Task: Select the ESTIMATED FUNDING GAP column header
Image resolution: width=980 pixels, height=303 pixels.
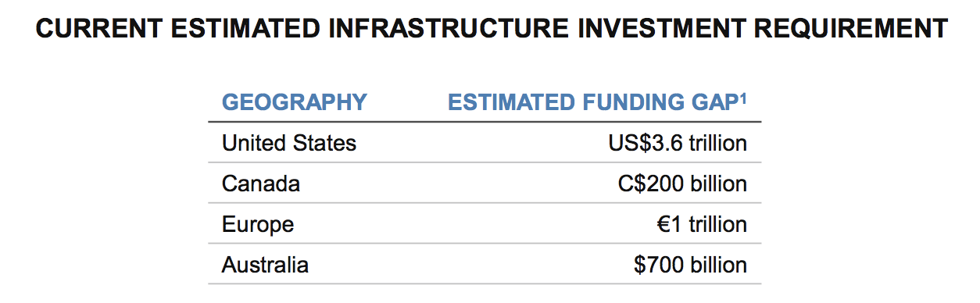Action: (x=597, y=102)
